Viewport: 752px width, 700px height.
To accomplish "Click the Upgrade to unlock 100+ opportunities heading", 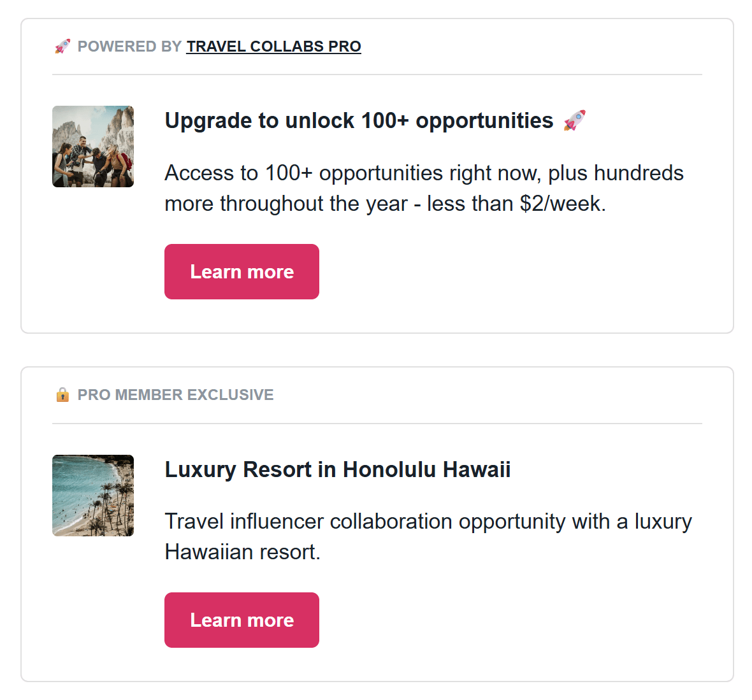I will 359,120.
